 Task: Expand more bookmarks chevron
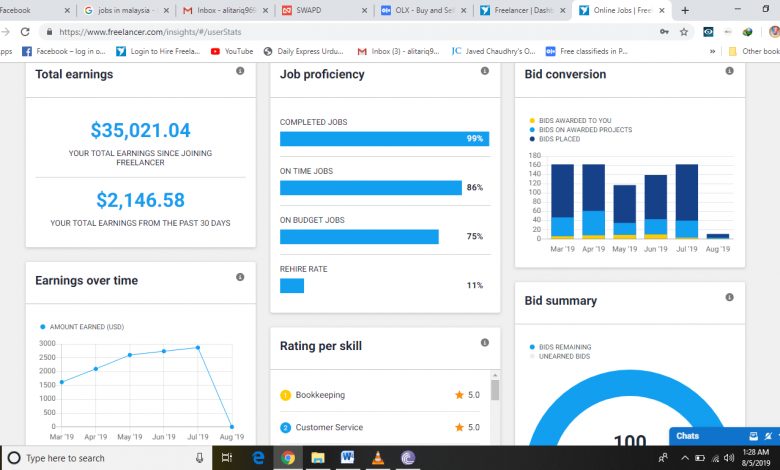(712, 51)
